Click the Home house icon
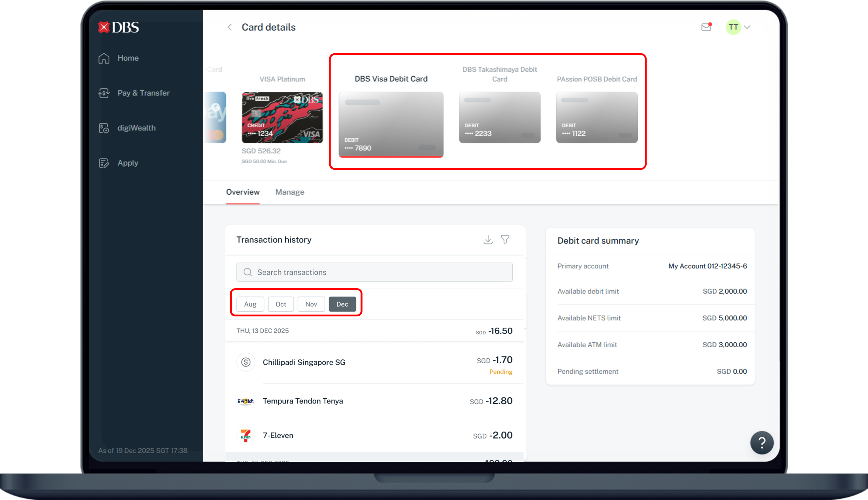Screen dimensions: 868x500 104,58
